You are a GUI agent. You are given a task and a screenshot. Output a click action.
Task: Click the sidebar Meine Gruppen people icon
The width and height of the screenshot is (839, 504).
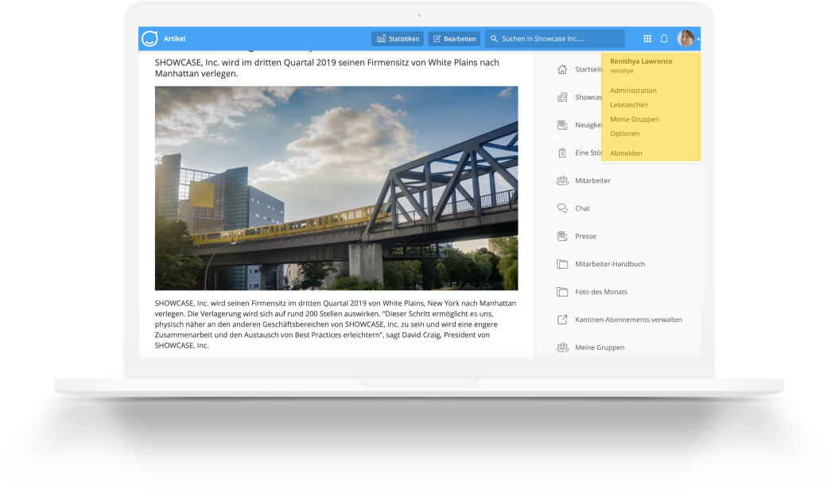(561, 347)
